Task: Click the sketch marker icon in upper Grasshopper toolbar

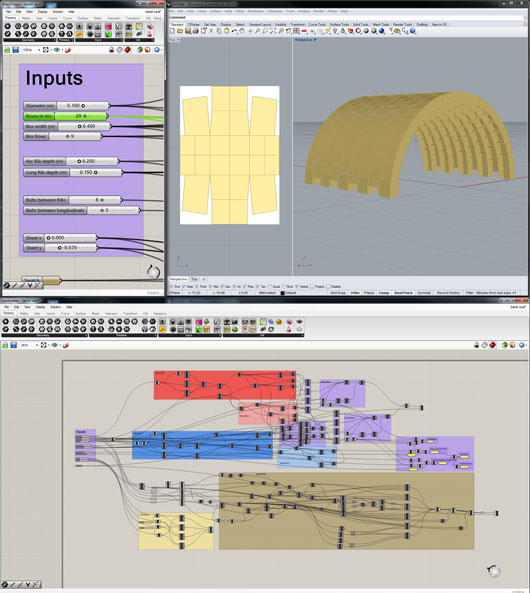Action: pos(68,50)
